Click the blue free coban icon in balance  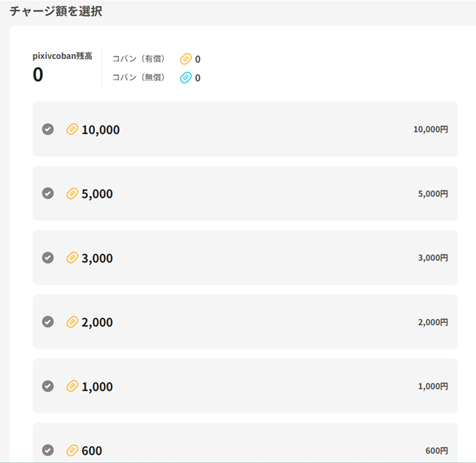point(186,78)
